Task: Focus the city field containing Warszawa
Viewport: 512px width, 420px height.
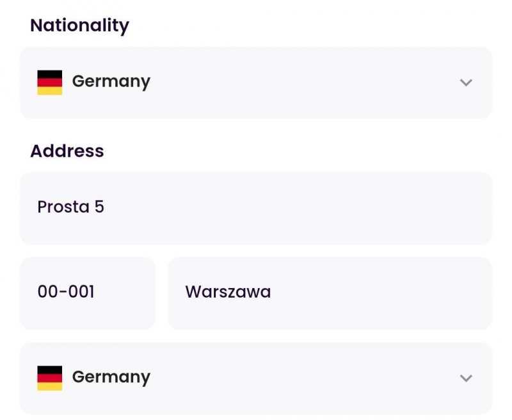Action: click(330, 293)
